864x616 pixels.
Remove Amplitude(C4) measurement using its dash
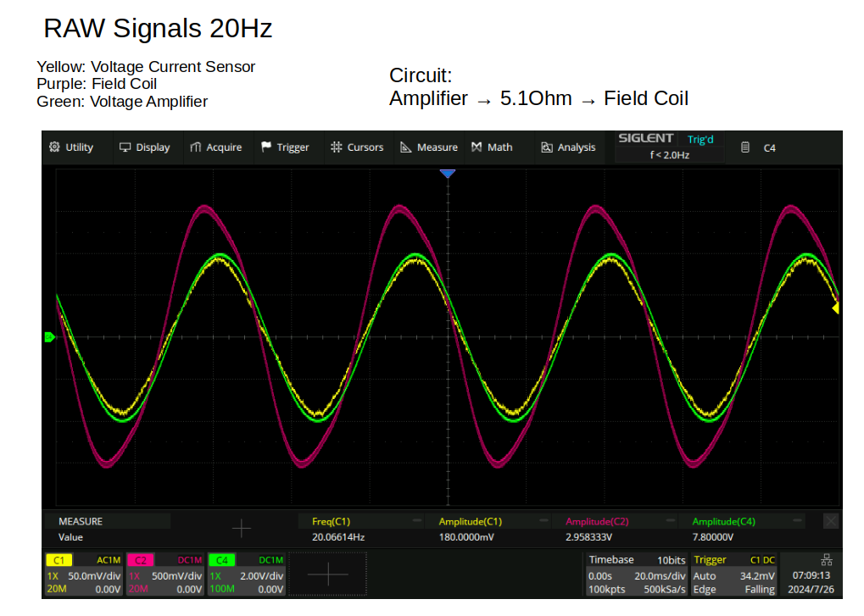coord(797,520)
